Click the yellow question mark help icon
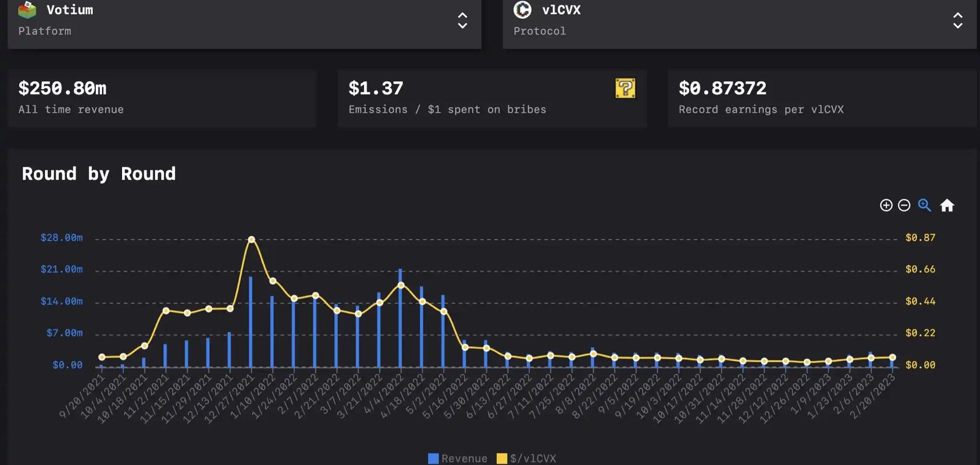This screenshot has width=980, height=465. point(625,89)
